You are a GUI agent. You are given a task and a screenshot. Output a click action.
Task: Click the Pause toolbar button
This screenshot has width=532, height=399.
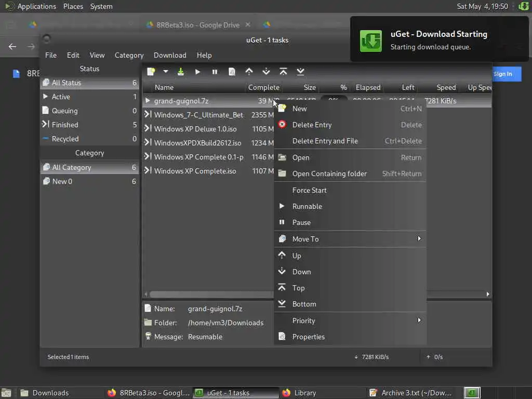point(215,72)
